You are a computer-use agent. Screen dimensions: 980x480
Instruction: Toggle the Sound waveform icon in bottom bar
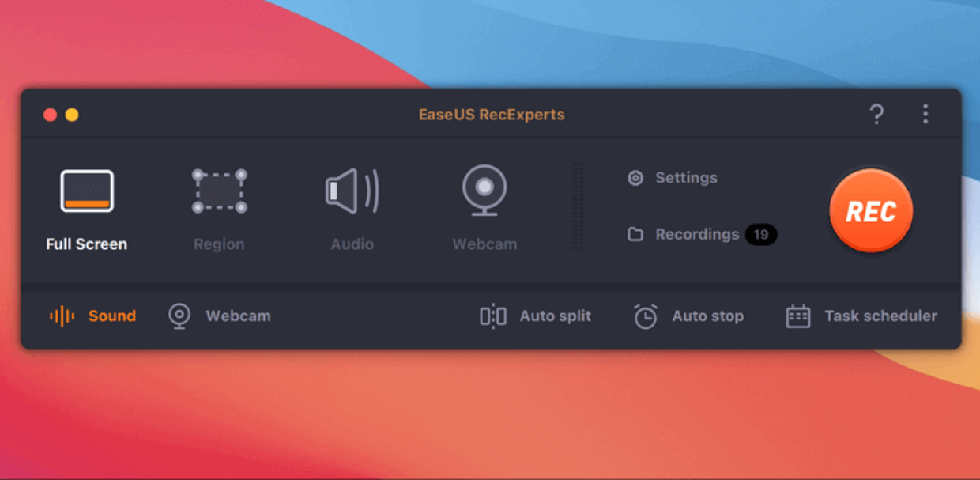[x=62, y=316]
